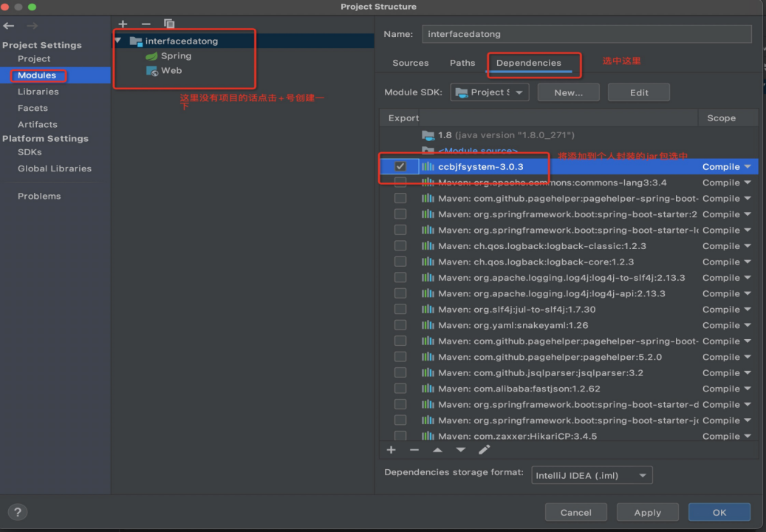Viewport: 766px width, 532px height.
Task: Click the 1.8 JDK folder icon
Action: [x=428, y=135]
